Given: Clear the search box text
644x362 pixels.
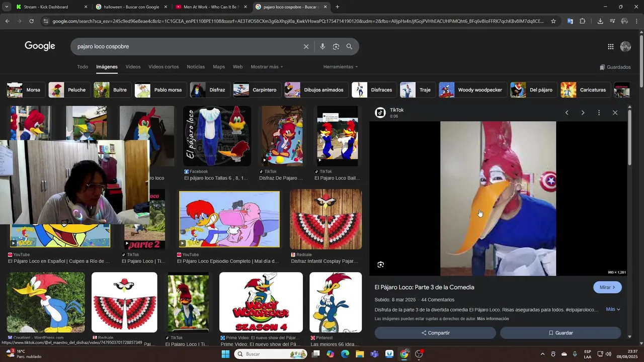Looking at the screenshot, I should coord(306,46).
